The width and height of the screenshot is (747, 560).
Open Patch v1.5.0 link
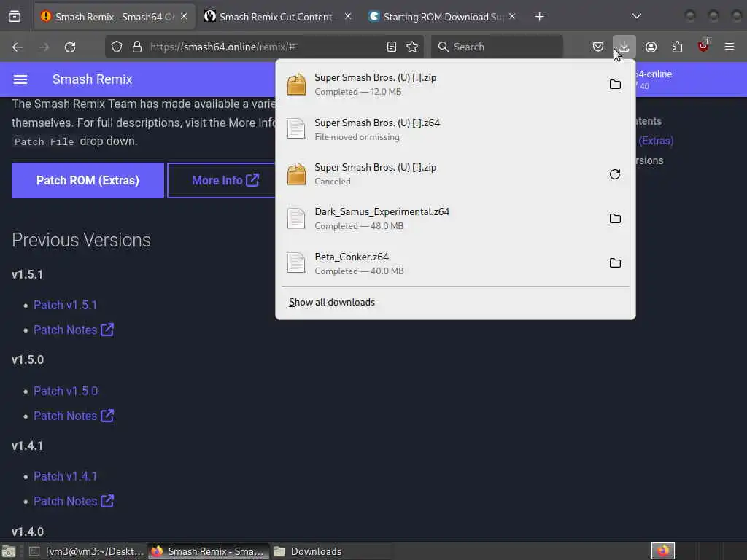66,391
